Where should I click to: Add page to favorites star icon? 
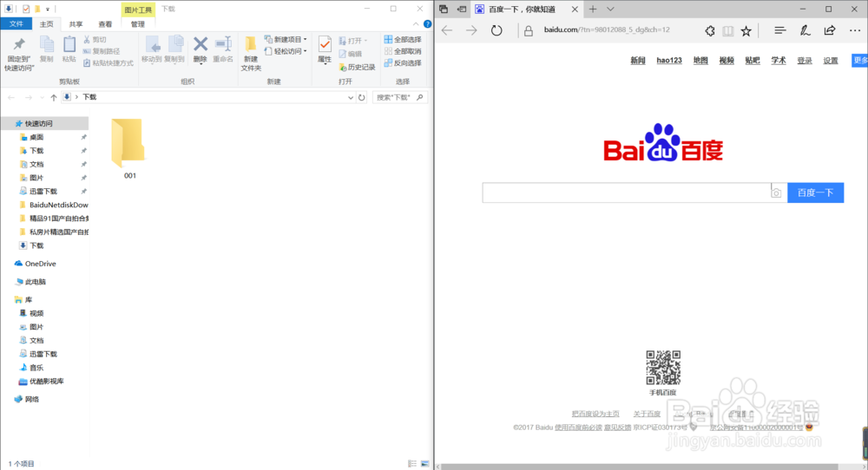(746, 31)
